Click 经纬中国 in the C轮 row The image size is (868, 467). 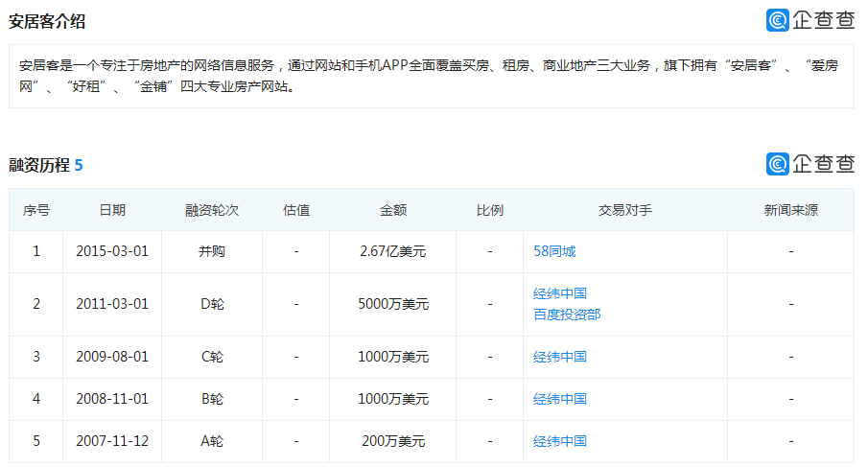click(x=560, y=357)
